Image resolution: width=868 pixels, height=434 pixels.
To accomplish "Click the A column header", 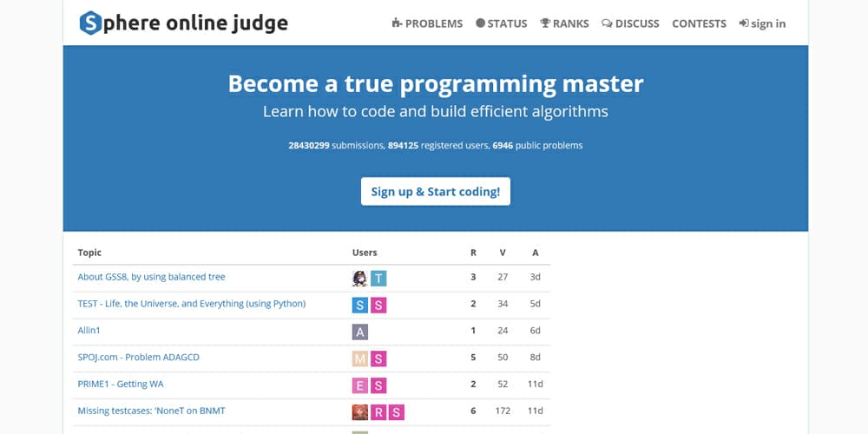I will (536, 253).
